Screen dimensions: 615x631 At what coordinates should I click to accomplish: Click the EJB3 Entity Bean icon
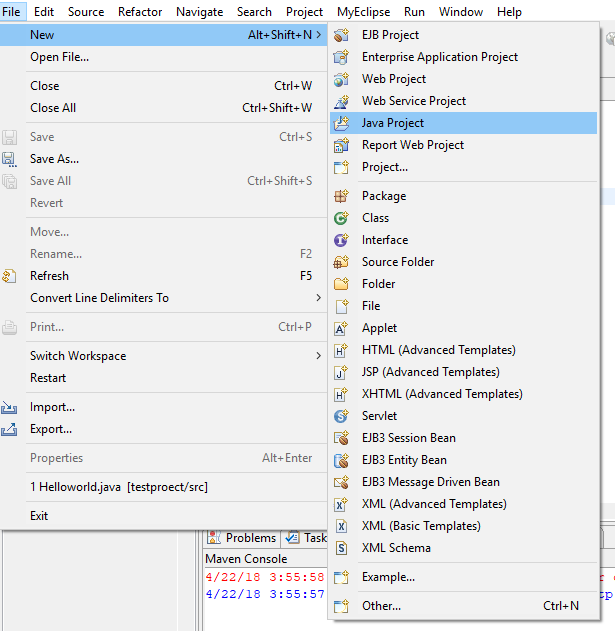point(341,460)
